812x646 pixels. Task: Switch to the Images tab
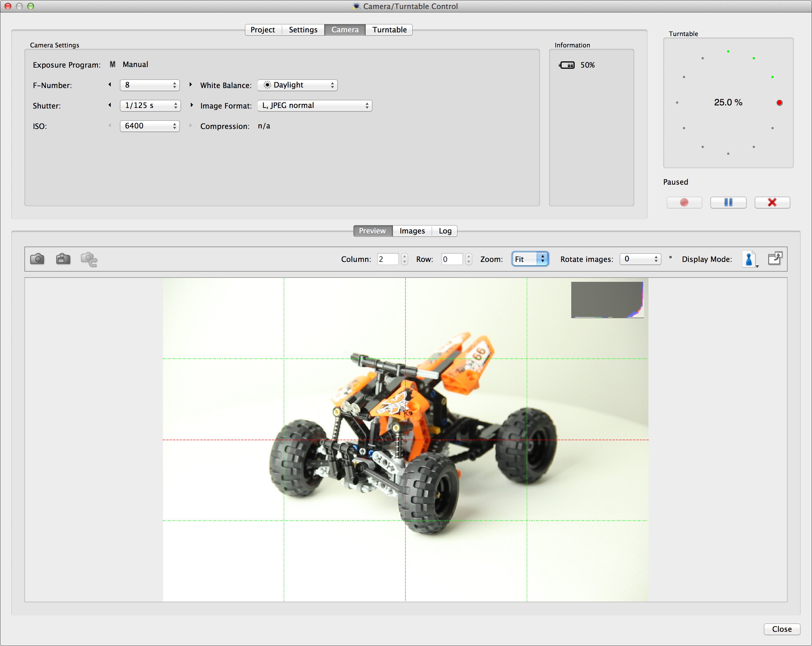[x=412, y=231]
